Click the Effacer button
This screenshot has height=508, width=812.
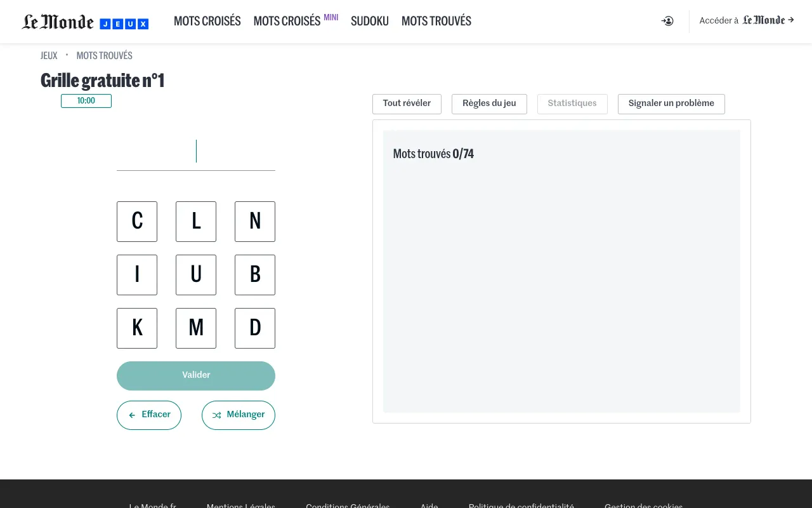coord(149,415)
